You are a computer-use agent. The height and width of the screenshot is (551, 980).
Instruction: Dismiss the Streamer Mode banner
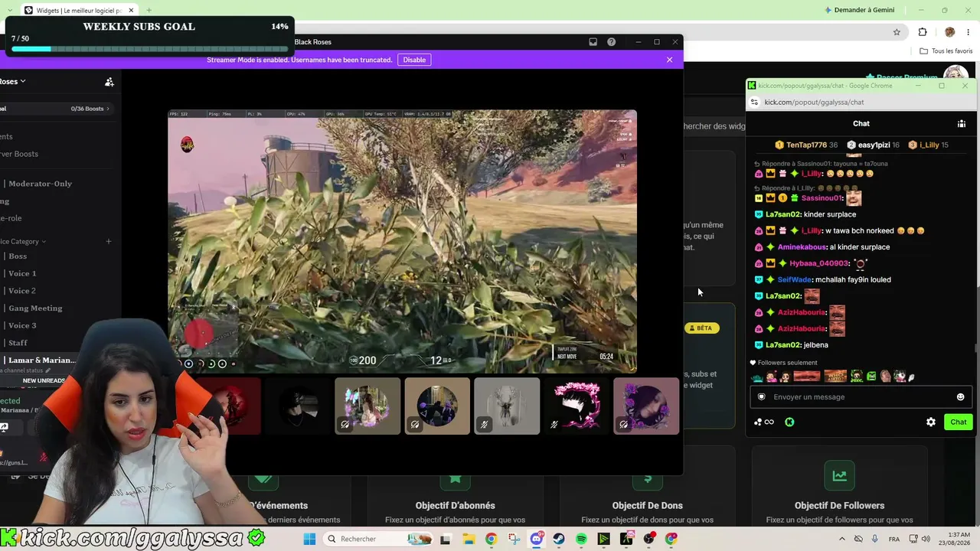[x=669, y=60]
